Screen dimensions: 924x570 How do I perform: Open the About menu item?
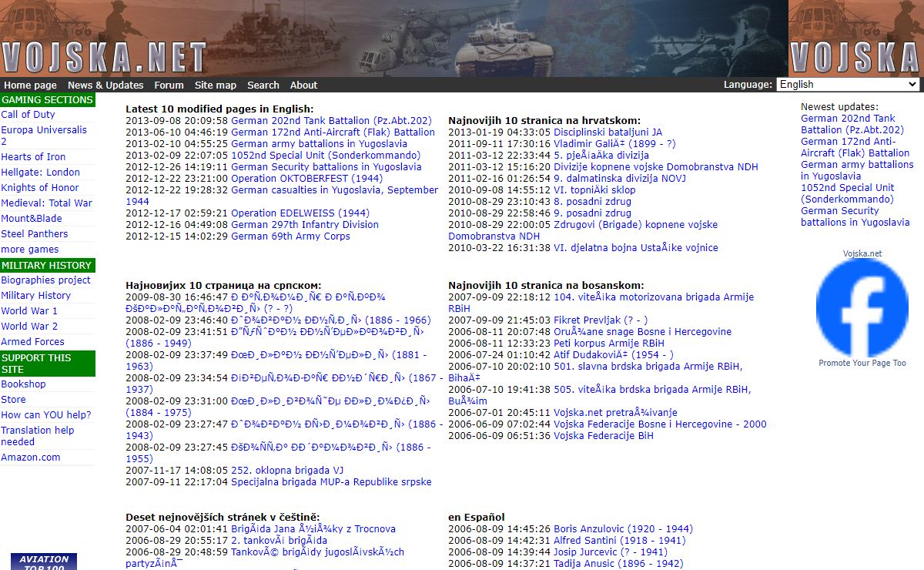[303, 85]
